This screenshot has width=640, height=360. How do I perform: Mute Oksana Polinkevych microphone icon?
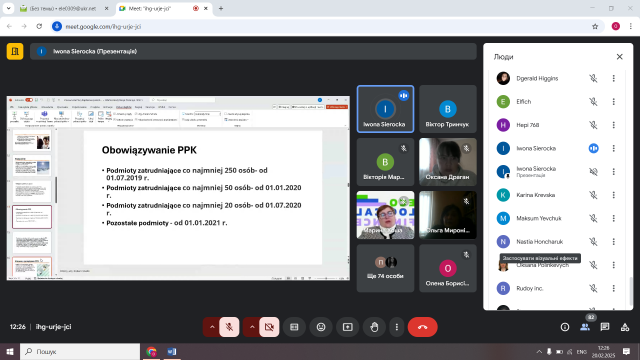[593, 265]
